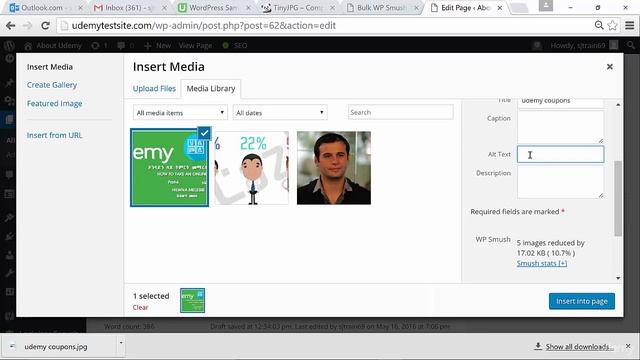Open Chrome hamburger menu
The image size is (640, 360).
pyautogui.click(x=630, y=25)
